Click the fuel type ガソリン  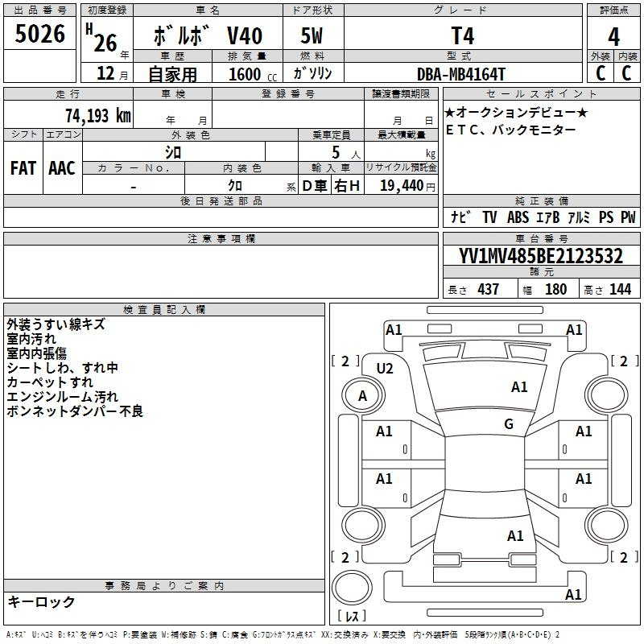click(312, 73)
